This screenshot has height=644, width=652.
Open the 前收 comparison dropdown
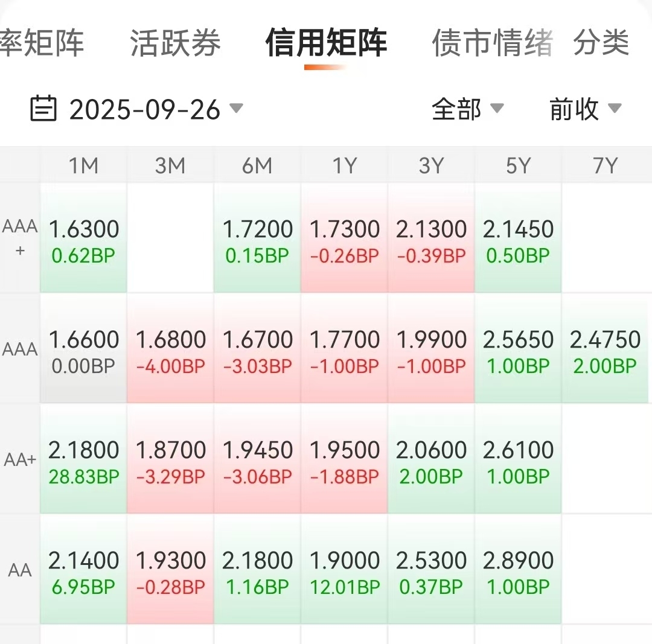586,109
